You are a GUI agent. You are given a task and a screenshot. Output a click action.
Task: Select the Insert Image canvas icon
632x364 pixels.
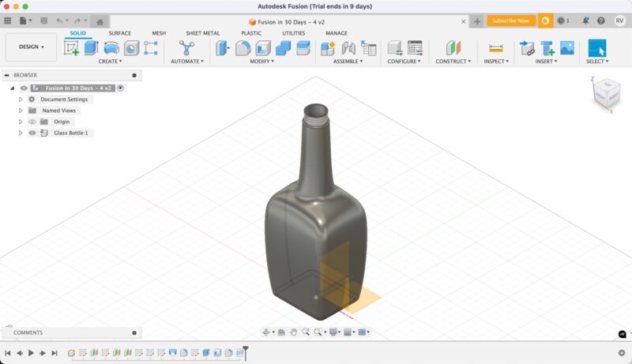point(567,48)
